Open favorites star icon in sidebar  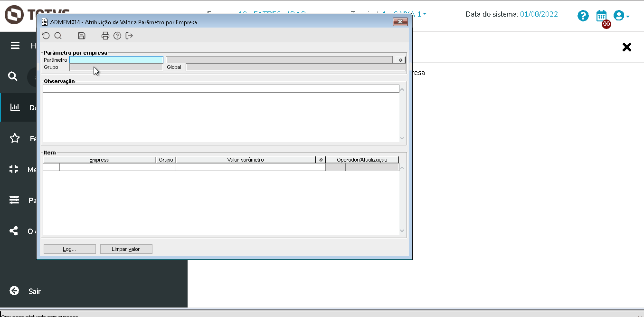tap(15, 138)
